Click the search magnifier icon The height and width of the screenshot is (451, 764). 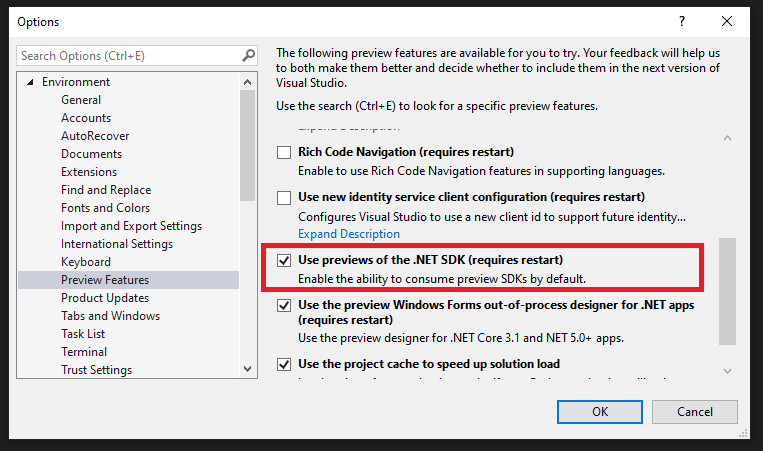tap(248, 56)
